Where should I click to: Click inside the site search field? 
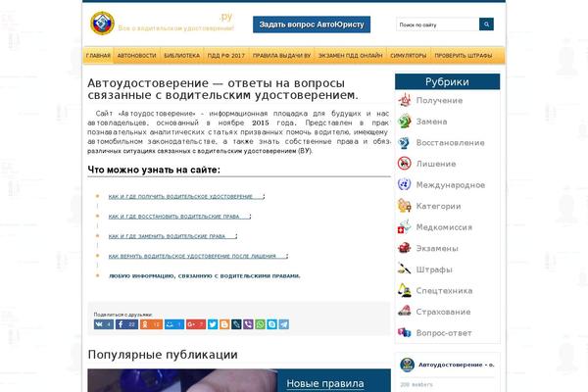(x=438, y=24)
